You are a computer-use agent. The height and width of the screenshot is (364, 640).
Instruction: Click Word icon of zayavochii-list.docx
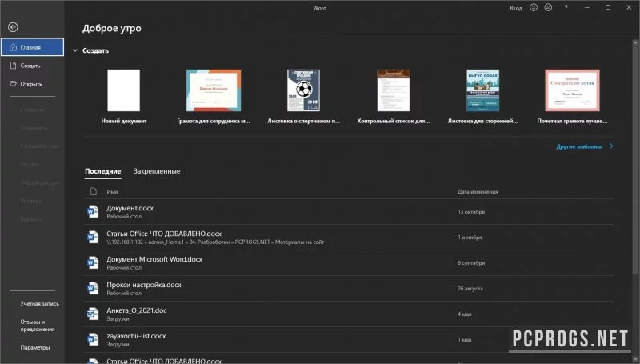click(93, 339)
